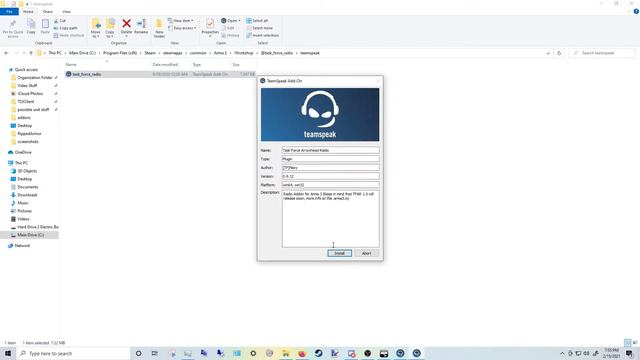The image size is (640, 360).
Task: Click the Name field in the add-on dialog
Action: pos(330,150)
